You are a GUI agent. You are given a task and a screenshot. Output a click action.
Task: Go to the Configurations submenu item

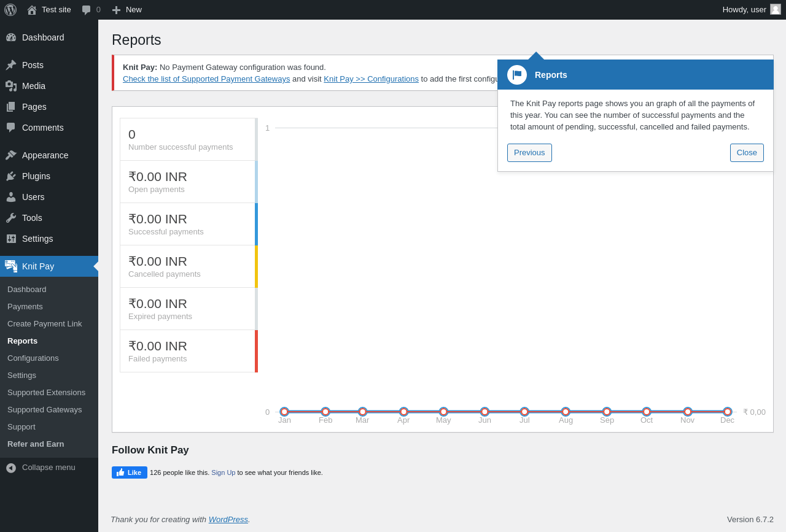click(33, 358)
